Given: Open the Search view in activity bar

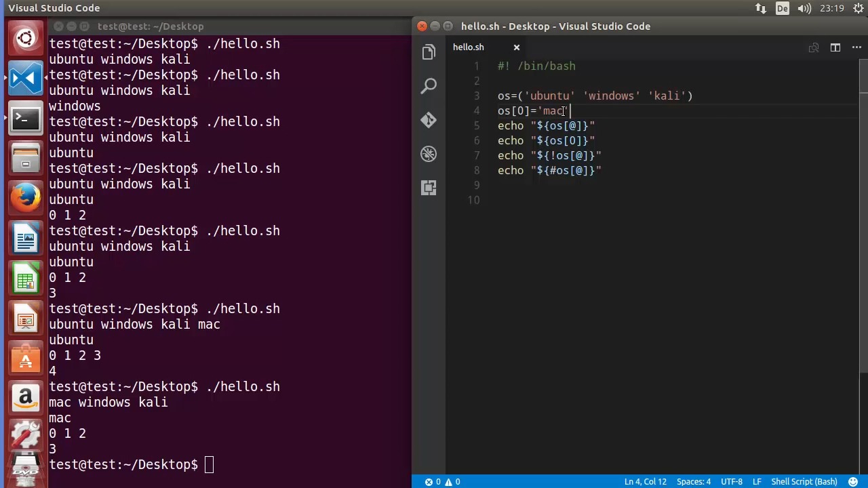Looking at the screenshot, I should pos(429,86).
